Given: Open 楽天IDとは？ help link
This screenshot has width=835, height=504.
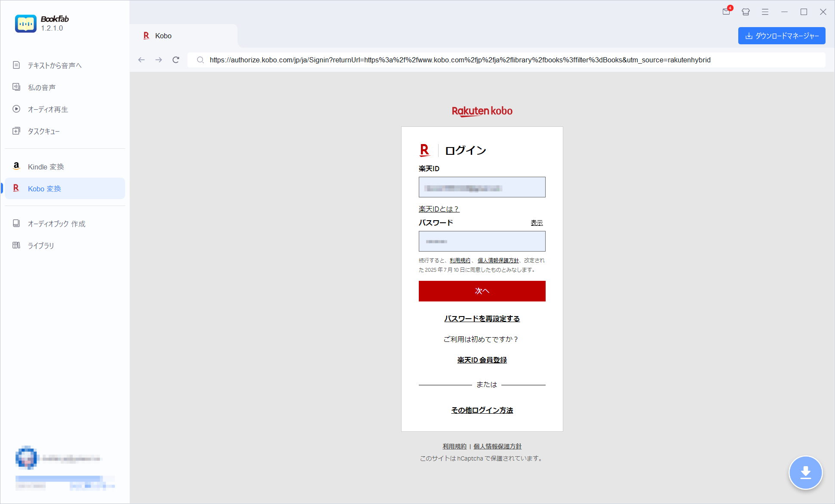Looking at the screenshot, I should coord(438,209).
